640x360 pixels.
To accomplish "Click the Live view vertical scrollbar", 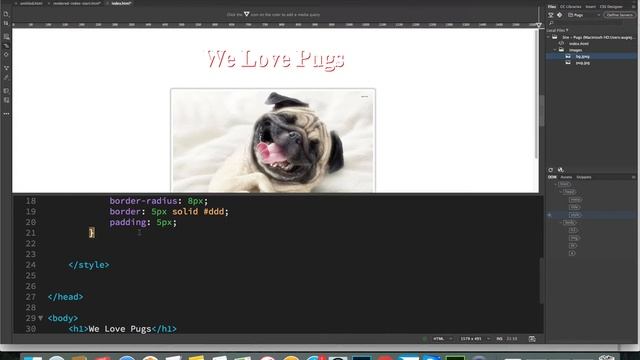I will [537, 94].
